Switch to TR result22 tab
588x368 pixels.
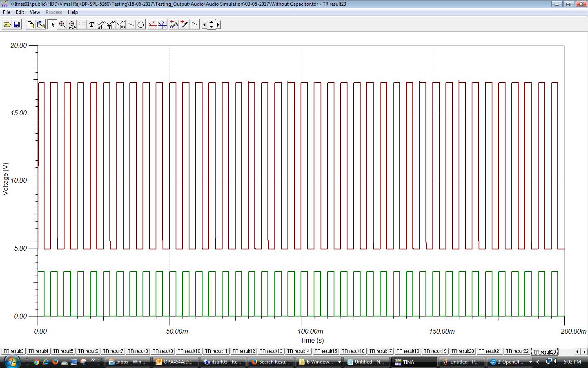(517, 351)
